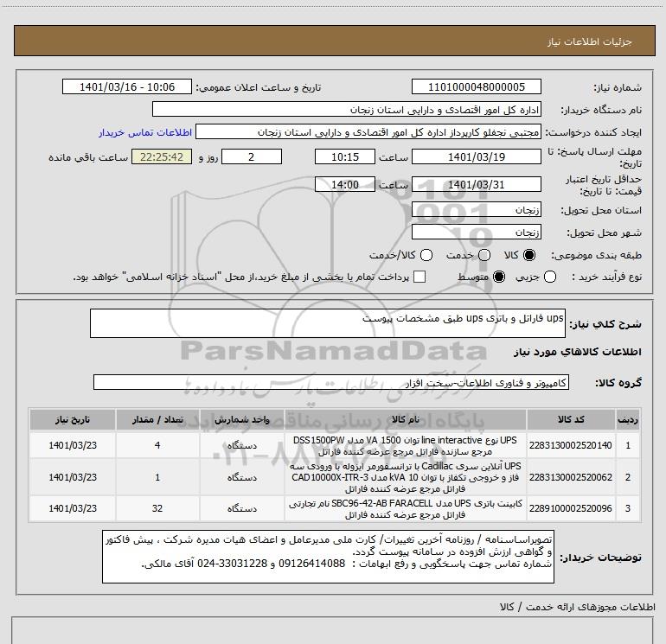The image size is (666, 644).
Task: Click the announcement date field 1401/03/16 - 10:06
Action: pos(127,86)
